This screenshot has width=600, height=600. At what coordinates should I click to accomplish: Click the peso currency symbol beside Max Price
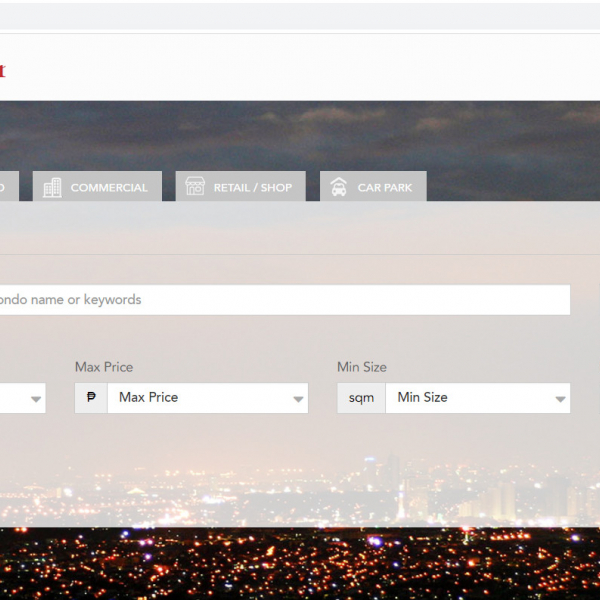click(x=91, y=397)
